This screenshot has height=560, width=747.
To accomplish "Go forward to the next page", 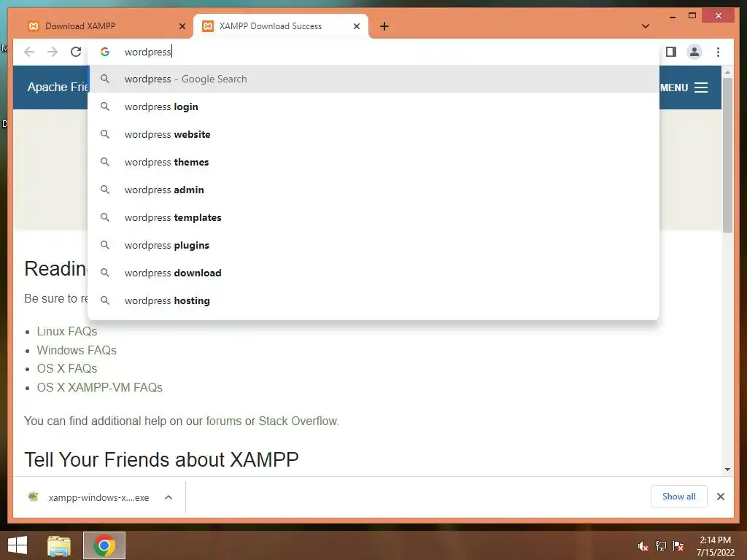I will pos(53,52).
